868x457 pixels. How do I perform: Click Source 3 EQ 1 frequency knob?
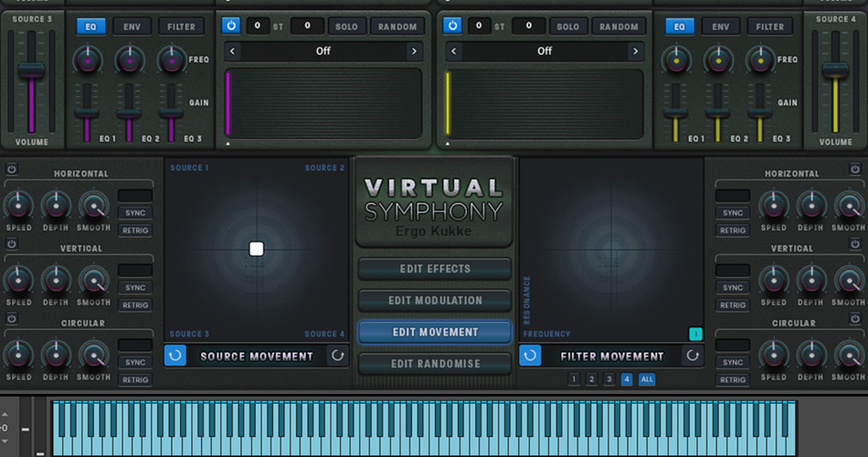pyautogui.click(x=88, y=59)
